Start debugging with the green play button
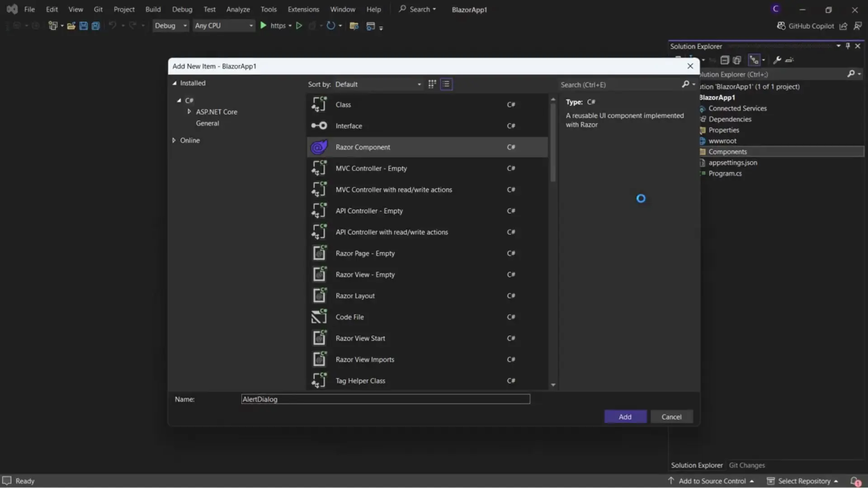This screenshot has height=488, width=868. coord(264,26)
